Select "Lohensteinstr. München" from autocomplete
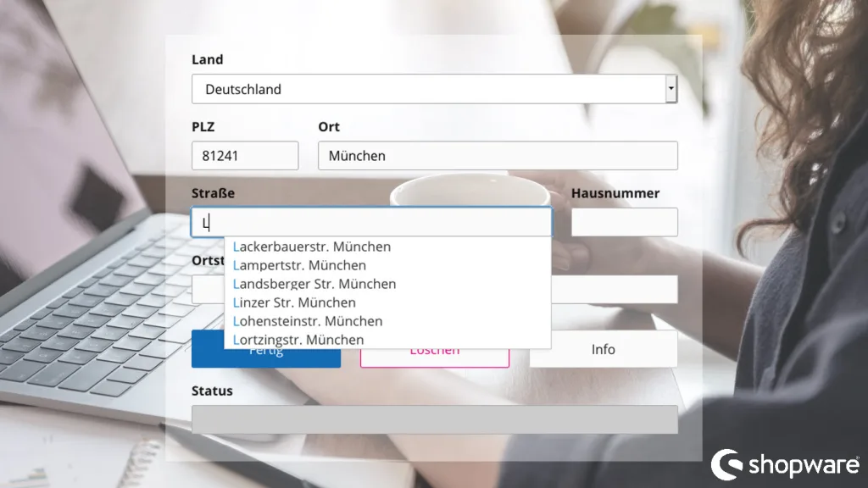Viewport: 868px width, 488px height. [308, 321]
